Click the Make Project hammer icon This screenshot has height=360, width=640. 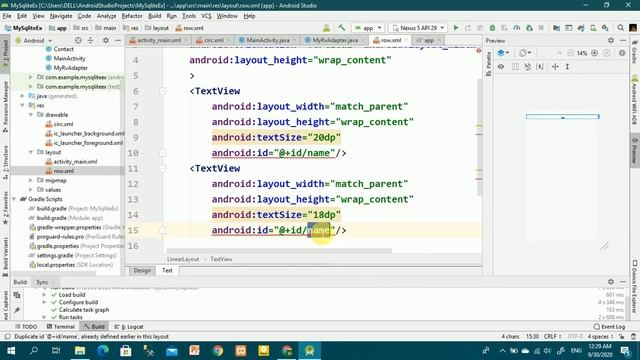(x=342, y=28)
